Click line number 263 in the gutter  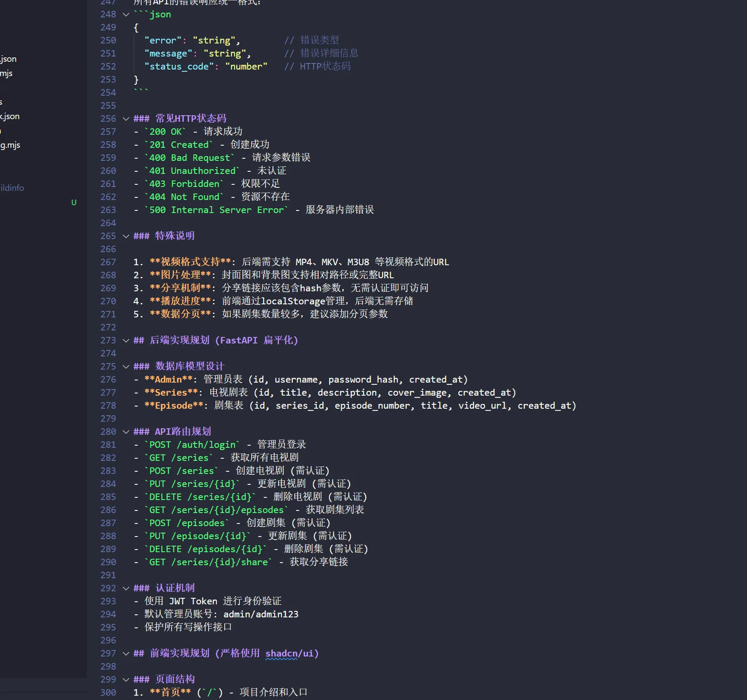108,210
